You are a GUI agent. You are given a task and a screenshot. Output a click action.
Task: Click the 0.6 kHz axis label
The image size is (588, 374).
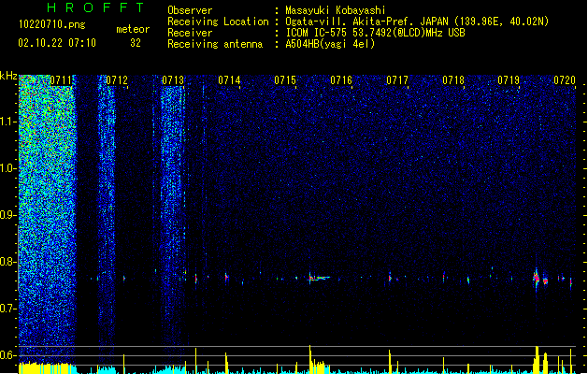[8, 355]
